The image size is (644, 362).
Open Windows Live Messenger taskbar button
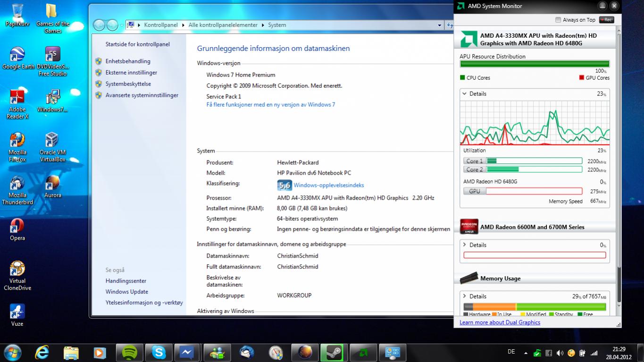(217, 352)
